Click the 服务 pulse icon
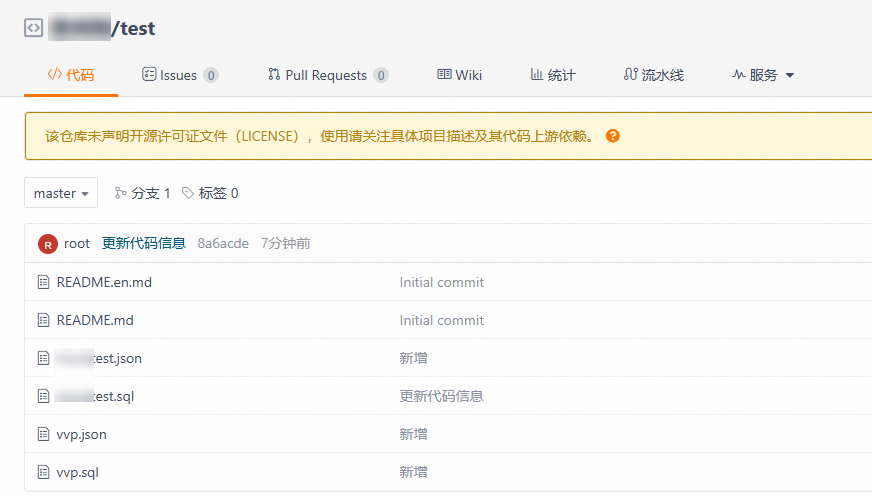This screenshot has height=496, width=872. pos(738,74)
